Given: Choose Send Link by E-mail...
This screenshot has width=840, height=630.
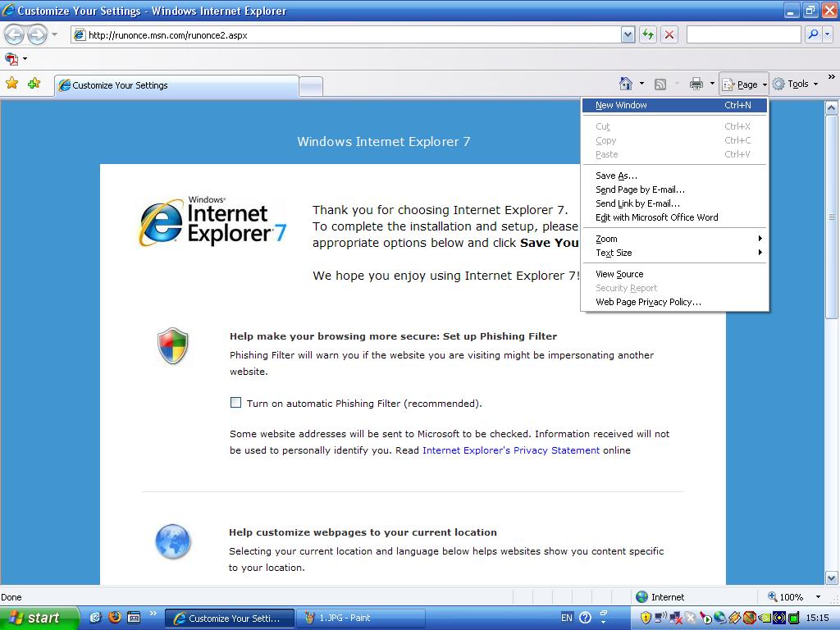Looking at the screenshot, I should click(674, 203).
